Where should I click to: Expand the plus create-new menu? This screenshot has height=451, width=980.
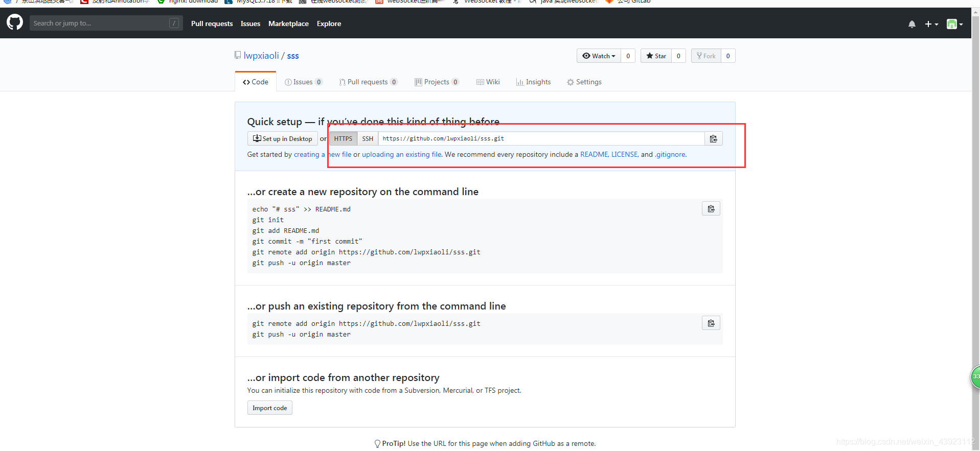click(x=931, y=24)
